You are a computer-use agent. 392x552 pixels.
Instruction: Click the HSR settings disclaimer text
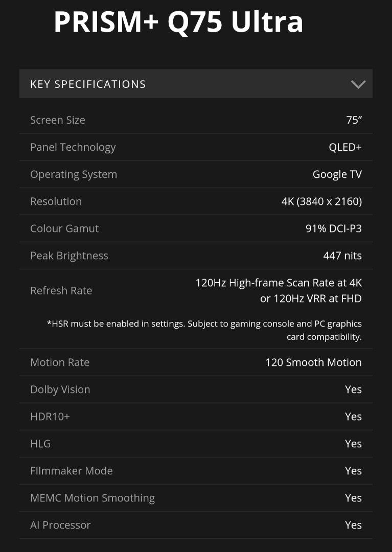point(204,330)
